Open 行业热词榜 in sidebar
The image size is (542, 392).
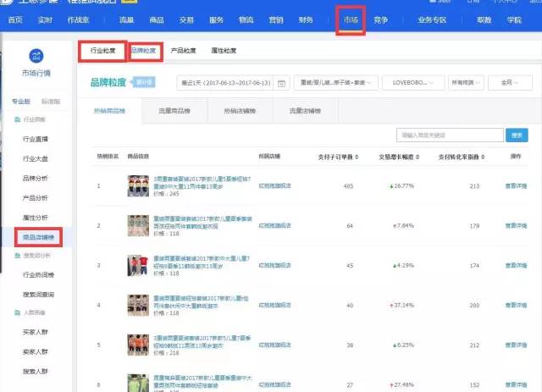(38, 275)
